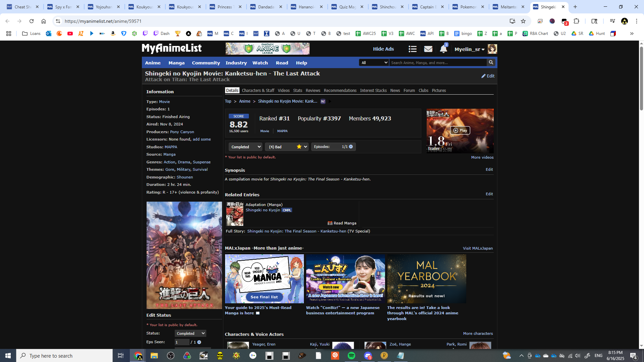Open the messages envelope icon

tap(428, 49)
